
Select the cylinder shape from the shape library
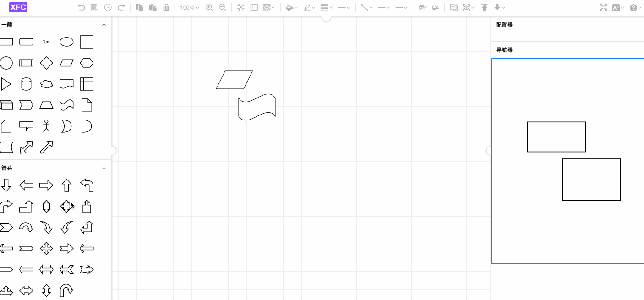point(26,84)
